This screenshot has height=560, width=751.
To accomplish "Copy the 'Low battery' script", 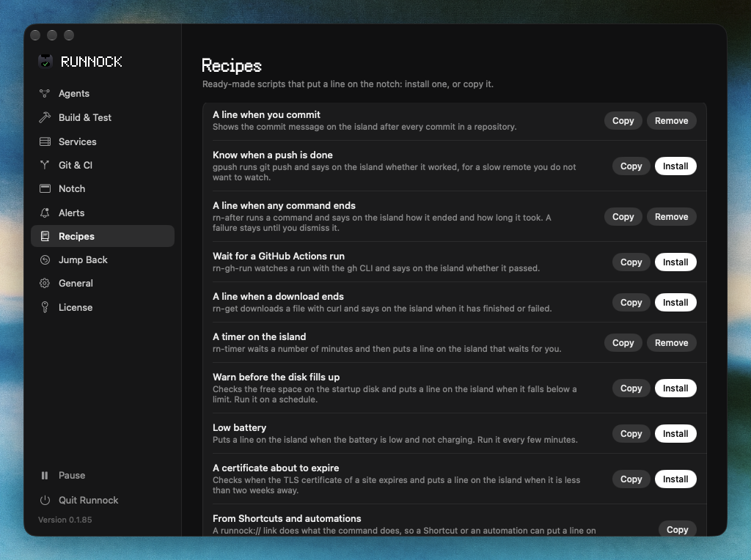I will pyautogui.click(x=631, y=434).
